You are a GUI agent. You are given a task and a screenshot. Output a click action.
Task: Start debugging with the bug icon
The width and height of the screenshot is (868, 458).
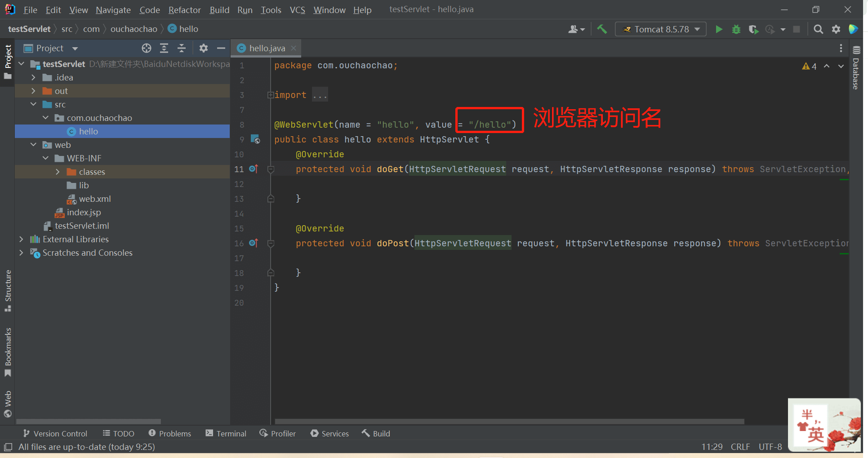tap(736, 29)
